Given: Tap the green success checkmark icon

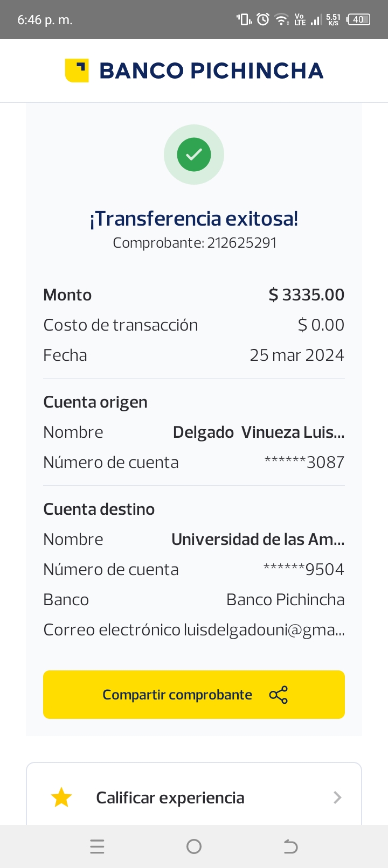Looking at the screenshot, I should coord(194,155).
